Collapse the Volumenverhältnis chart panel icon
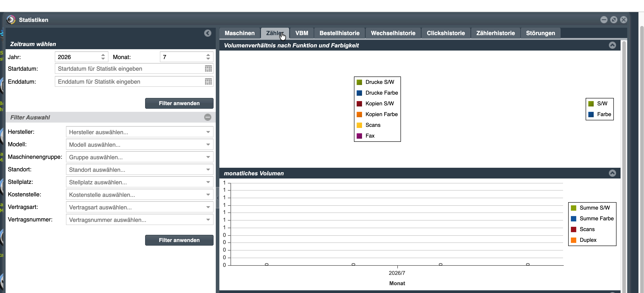Viewport: 644px width, 293px height. point(612,45)
